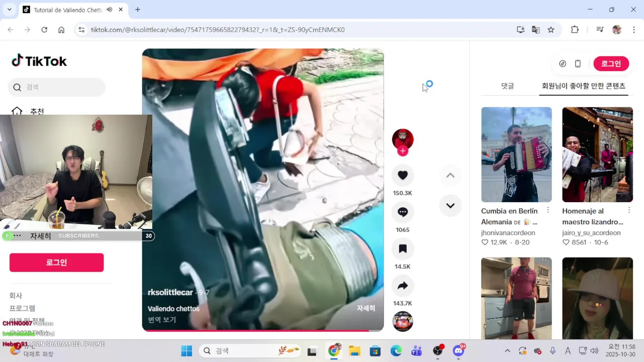The image size is (644, 362).
Task: Click the 로그인 button at top right
Action: click(x=611, y=63)
